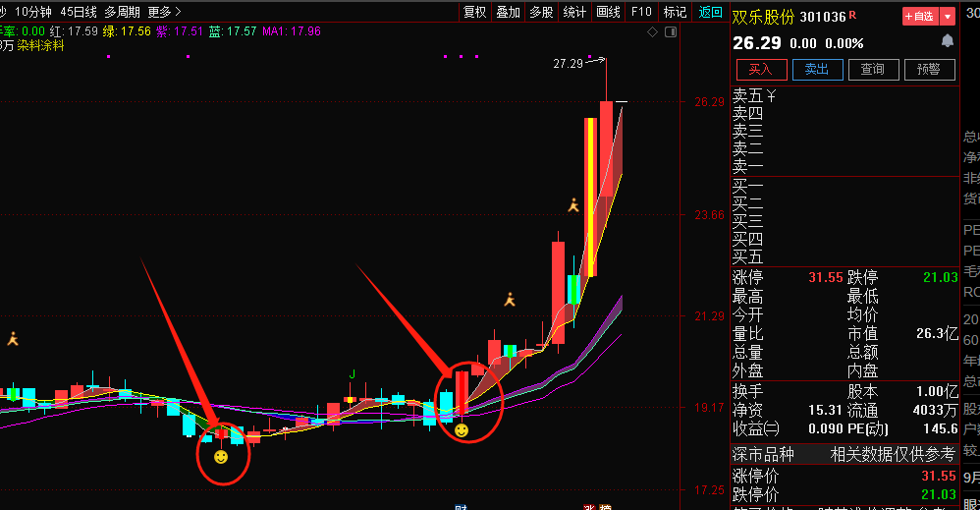Select the 多周期 view
The image size is (980, 510).
[x=122, y=12]
